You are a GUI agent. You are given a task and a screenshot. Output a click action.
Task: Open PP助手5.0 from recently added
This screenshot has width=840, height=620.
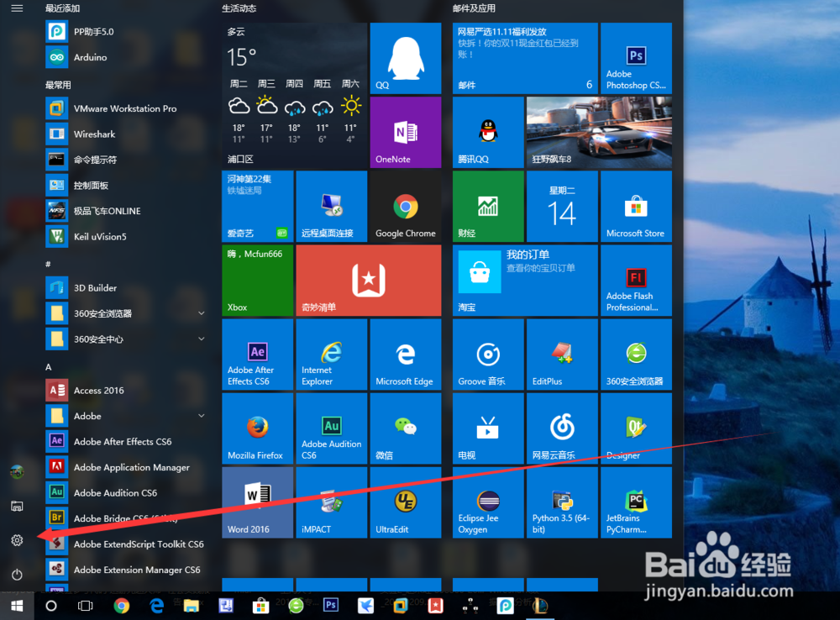pos(127,32)
